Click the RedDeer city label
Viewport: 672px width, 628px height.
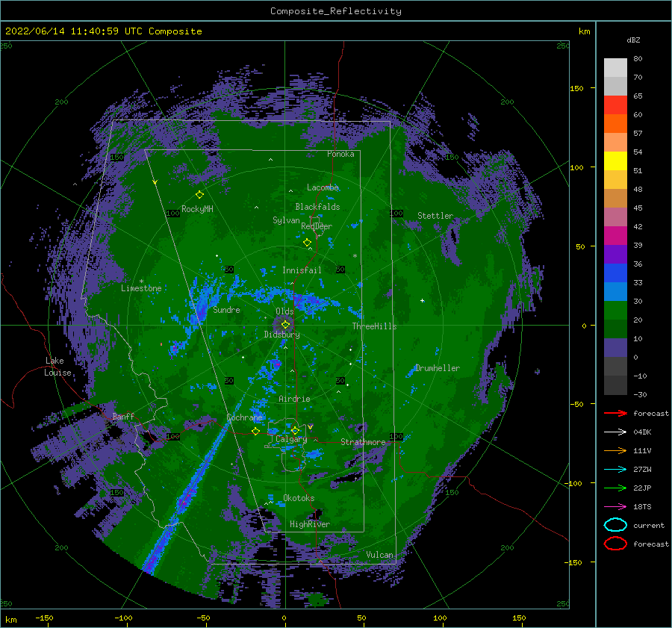tap(317, 226)
